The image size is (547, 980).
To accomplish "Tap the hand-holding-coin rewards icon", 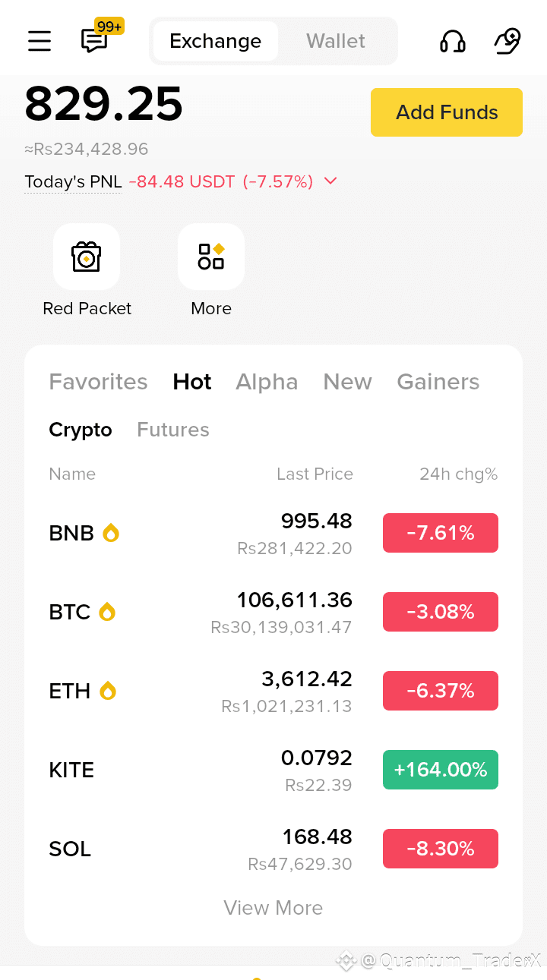I will (x=507, y=41).
